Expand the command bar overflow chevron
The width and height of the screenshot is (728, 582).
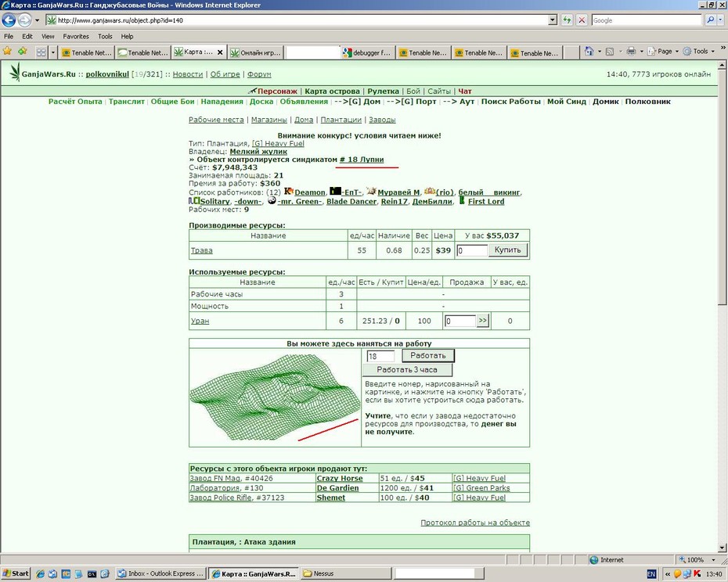[723, 48]
